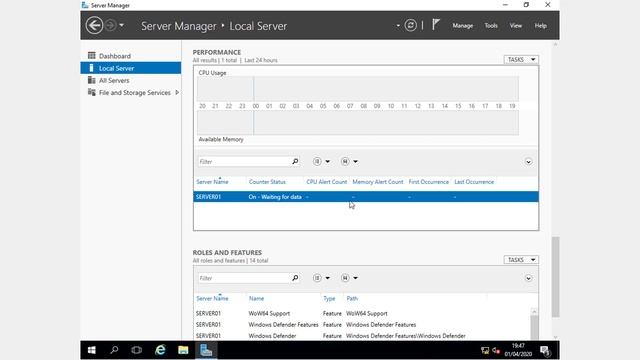Expand the Performance filter criteria chevron

click(x=528, y=162)
